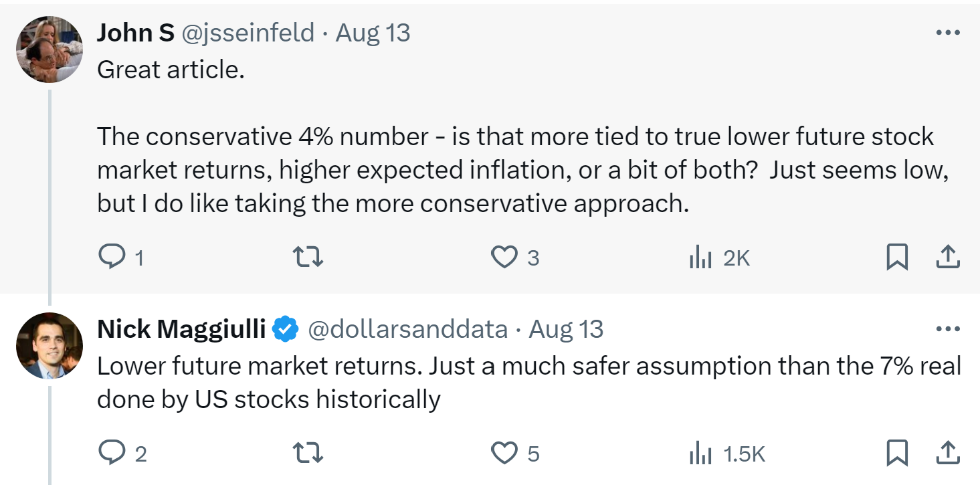
Task: Bookmark John S's tweet
Action: pyautogui.click(x=896, y=257)
